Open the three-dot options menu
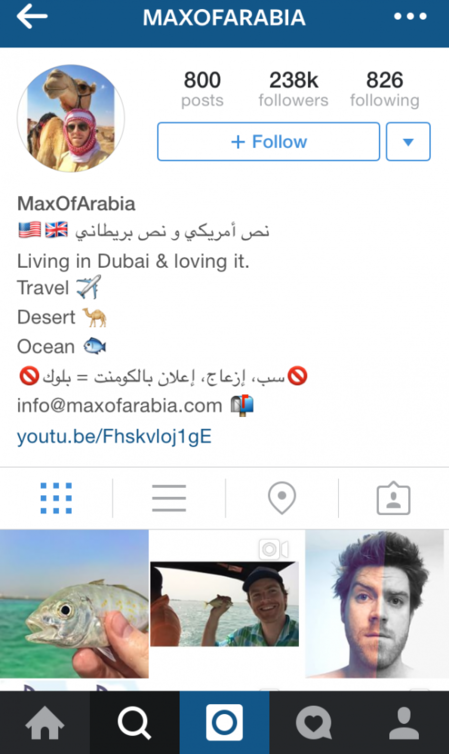 click(410, 16)
